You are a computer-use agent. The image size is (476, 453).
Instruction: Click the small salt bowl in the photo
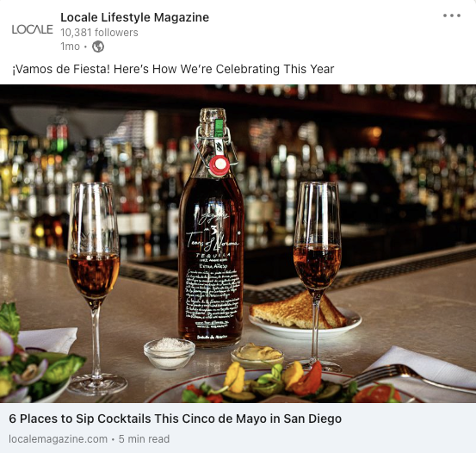coord(169,353)
